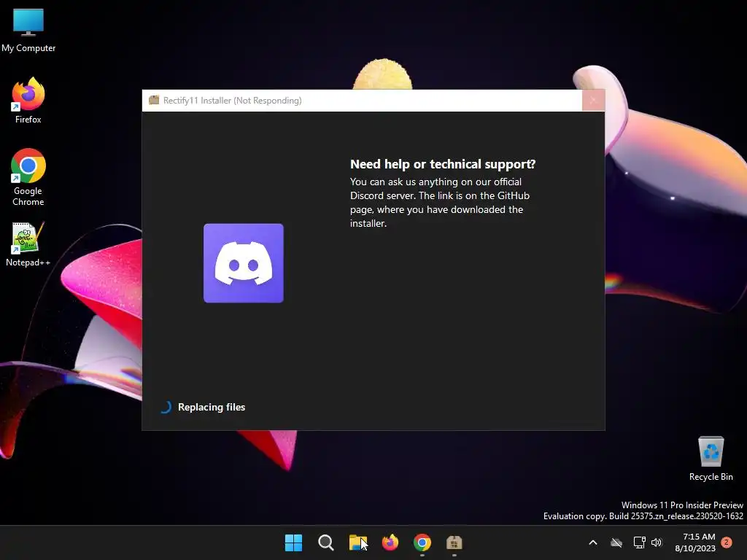Select the Recycle Bin icon
The width and height of the screenshot is (747, 560).
[711, 459]
